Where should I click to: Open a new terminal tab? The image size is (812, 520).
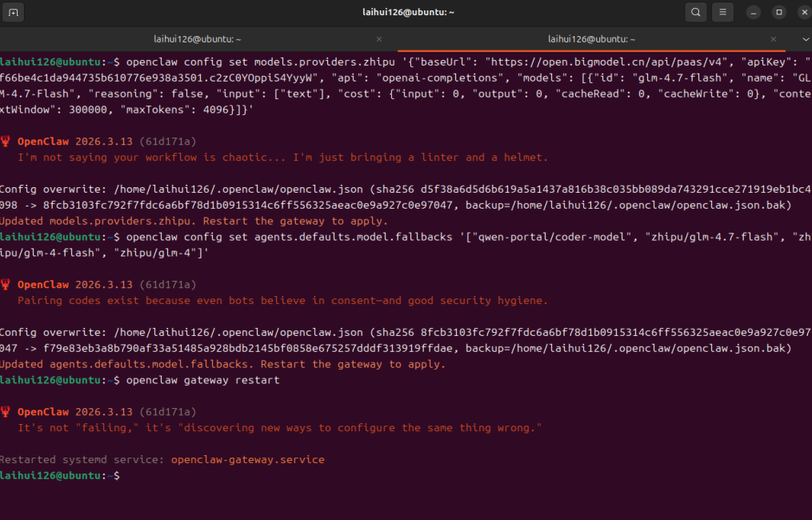click(x=14, y=12)
